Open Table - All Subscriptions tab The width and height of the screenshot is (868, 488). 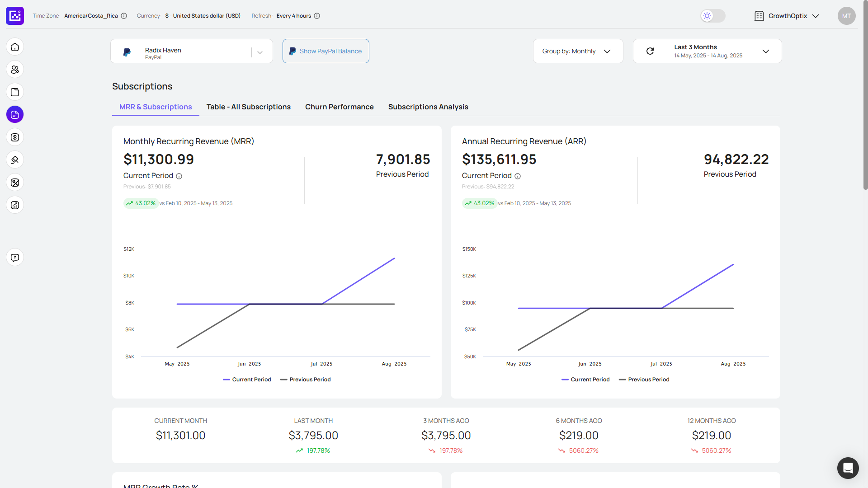click(248, 107)
